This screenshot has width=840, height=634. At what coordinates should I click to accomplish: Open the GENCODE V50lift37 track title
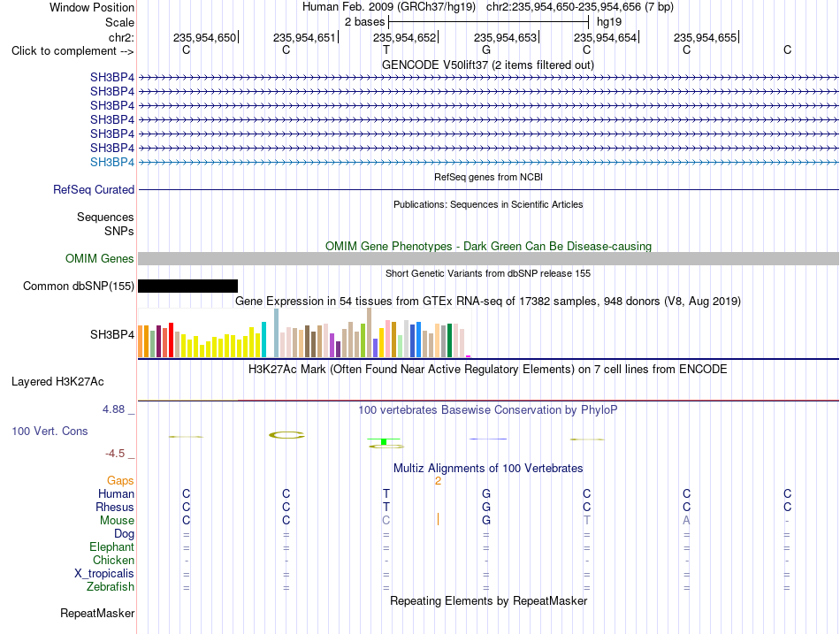[487, 65]
